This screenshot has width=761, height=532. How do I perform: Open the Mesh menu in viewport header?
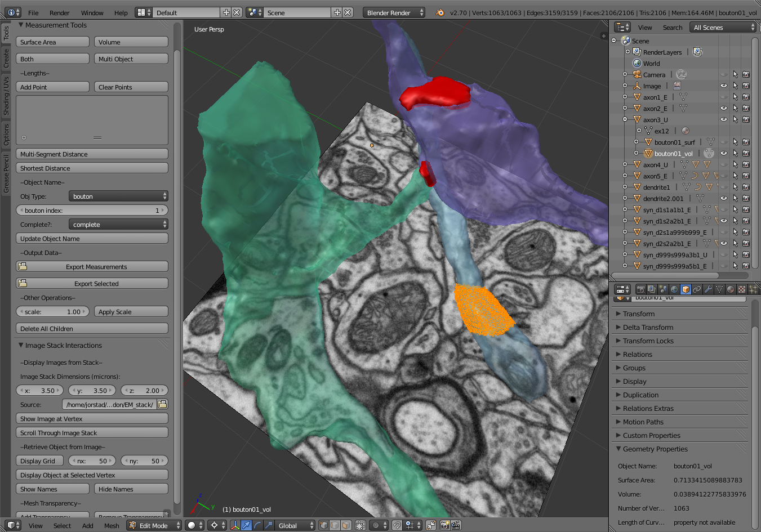[x=112, y=526]
